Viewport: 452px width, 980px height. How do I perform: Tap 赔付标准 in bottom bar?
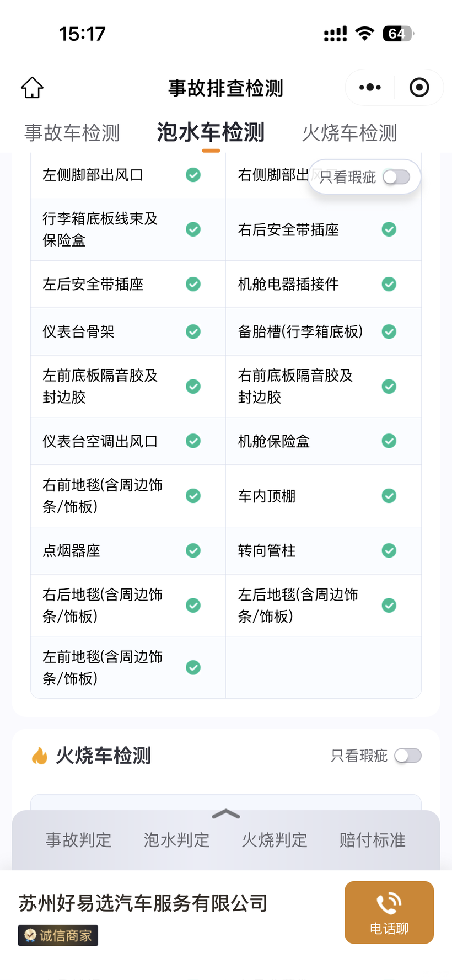click(372, 840)
